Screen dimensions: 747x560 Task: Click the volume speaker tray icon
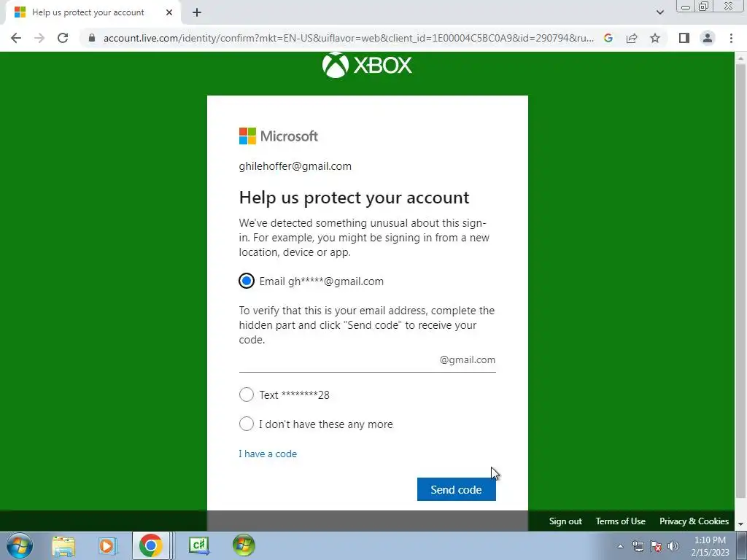tap(673, 546)
